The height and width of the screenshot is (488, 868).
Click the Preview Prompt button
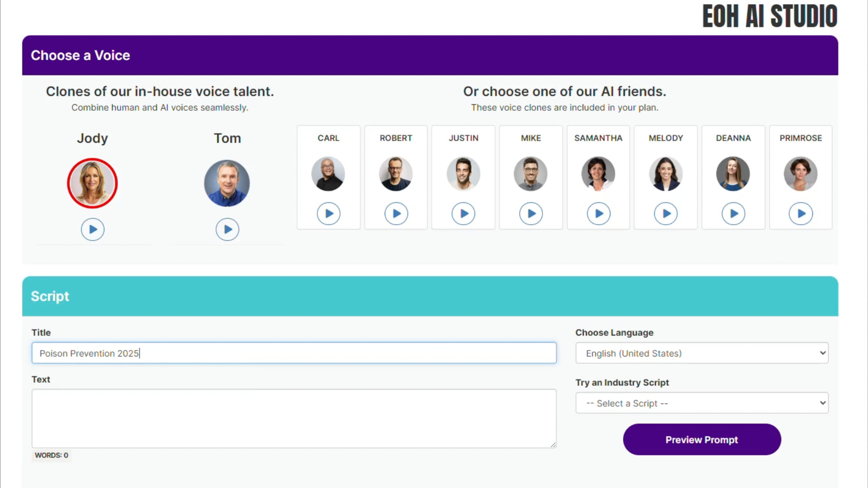tap(702, 440)
